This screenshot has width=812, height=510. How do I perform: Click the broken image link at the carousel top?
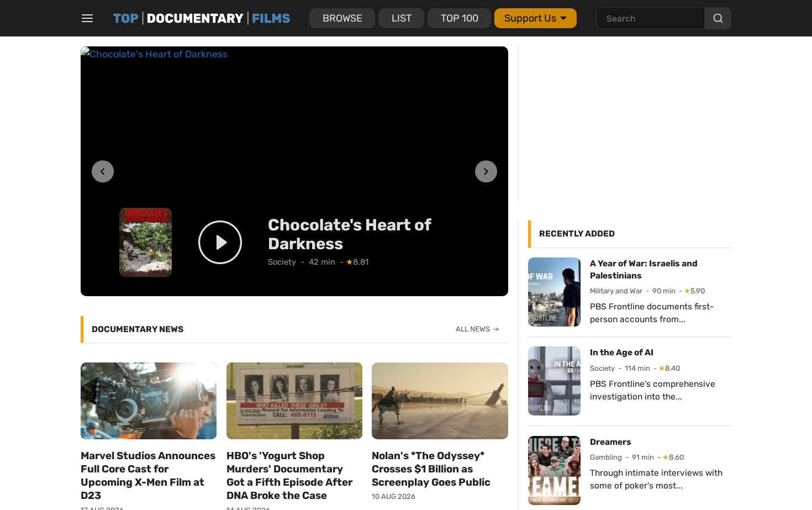coord(154,54)
